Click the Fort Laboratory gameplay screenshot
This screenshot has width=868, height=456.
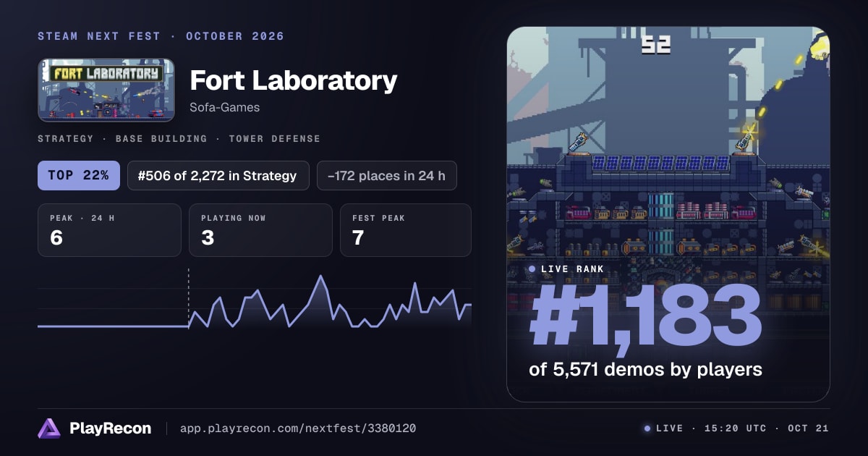click(x=668, y=214)
